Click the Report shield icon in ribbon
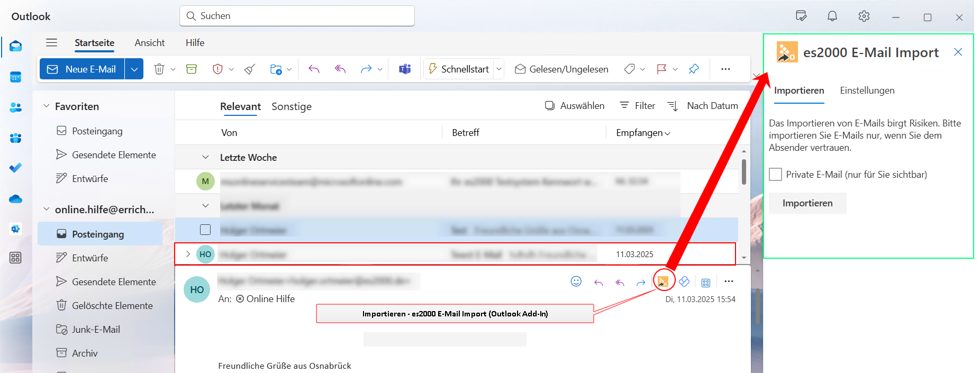The width and height of the screenshot is (980, 373). (x=217, y=69)
